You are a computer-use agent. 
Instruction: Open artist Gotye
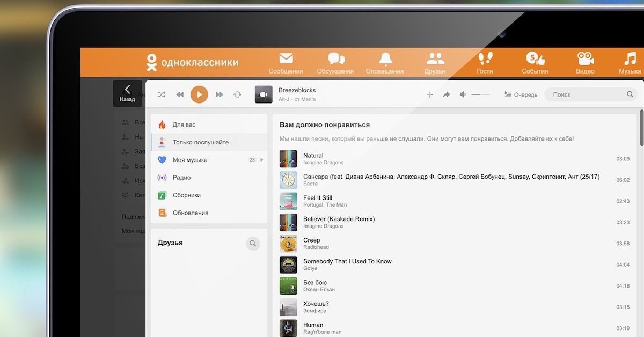310,268
